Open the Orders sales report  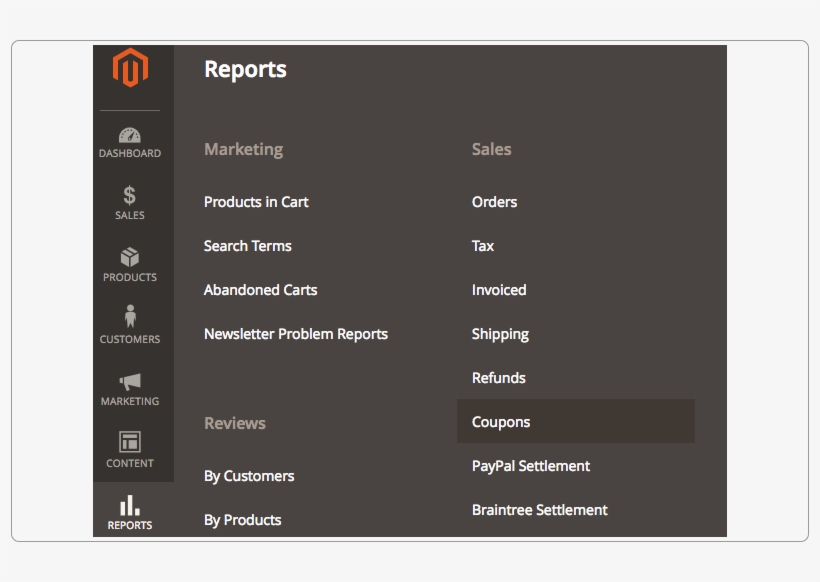494,201
